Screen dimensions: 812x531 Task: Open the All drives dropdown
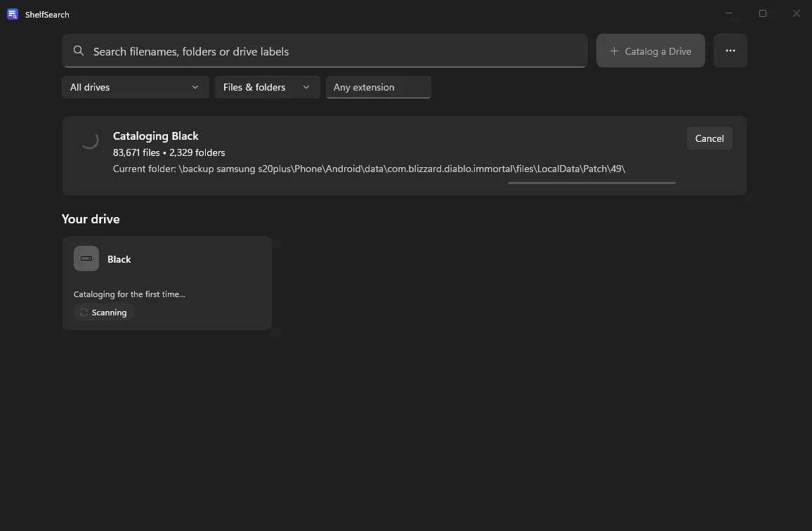135,87
